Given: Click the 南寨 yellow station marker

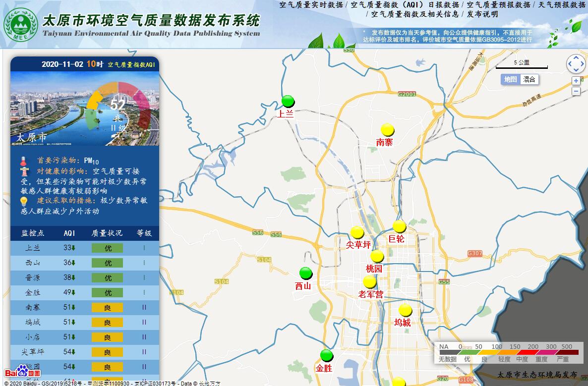Looking at the screenshot, I should [x=388, y=130].
